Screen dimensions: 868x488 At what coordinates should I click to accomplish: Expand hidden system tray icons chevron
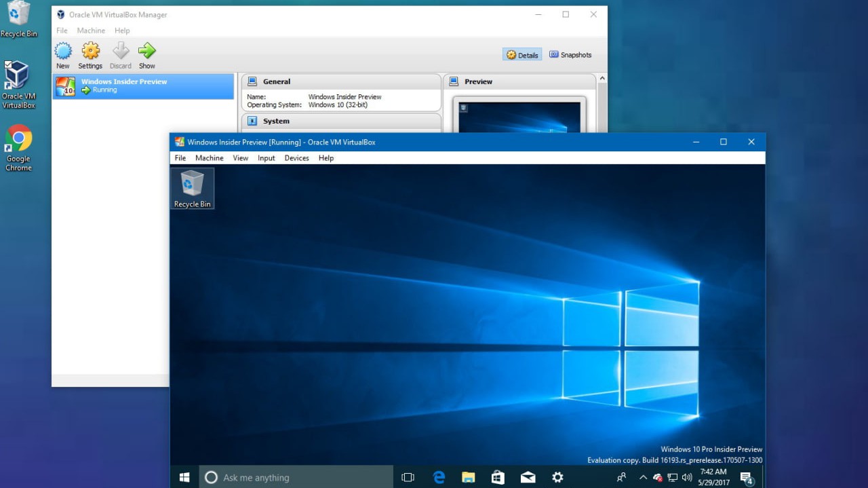(643, 477)
